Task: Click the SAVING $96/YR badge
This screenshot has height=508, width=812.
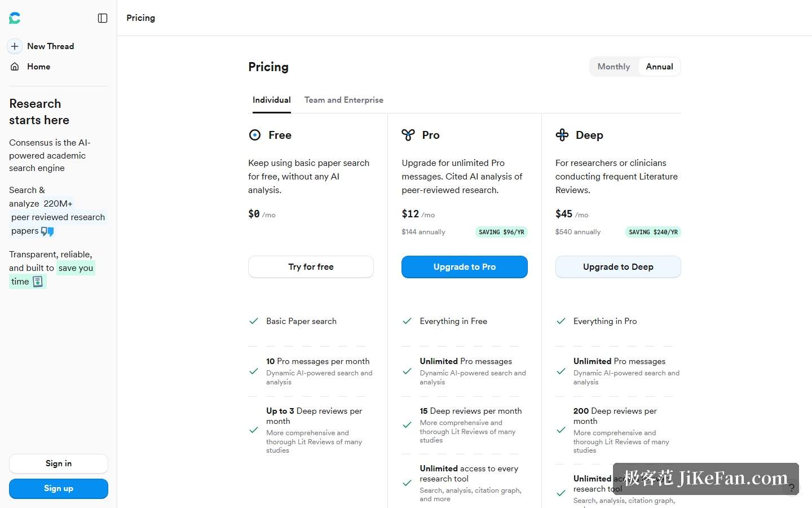Action: [501, 232]
